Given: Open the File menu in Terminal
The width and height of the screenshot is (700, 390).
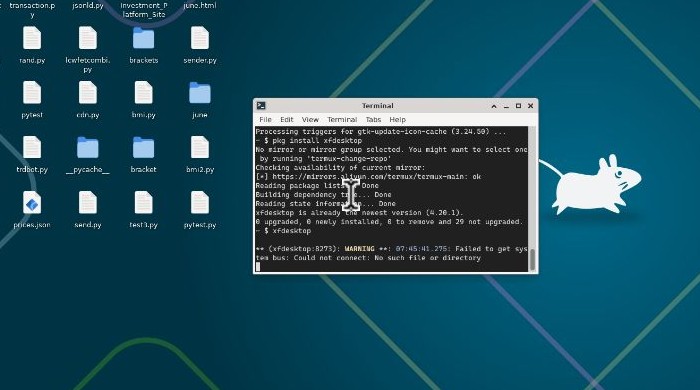Looking at the screenshot, I should click(265, 120).
